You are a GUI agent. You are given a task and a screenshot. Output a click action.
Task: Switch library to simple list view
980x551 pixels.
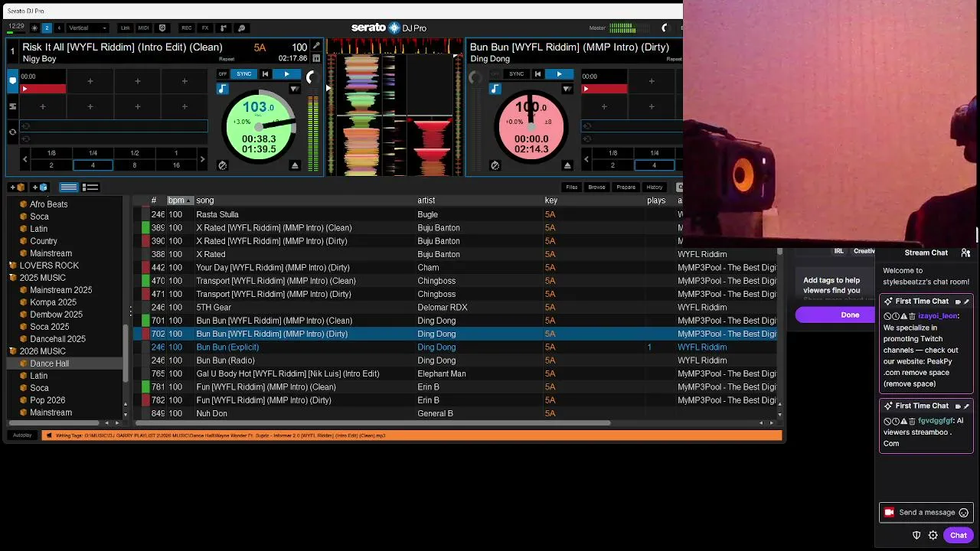[x=69, y=187]
